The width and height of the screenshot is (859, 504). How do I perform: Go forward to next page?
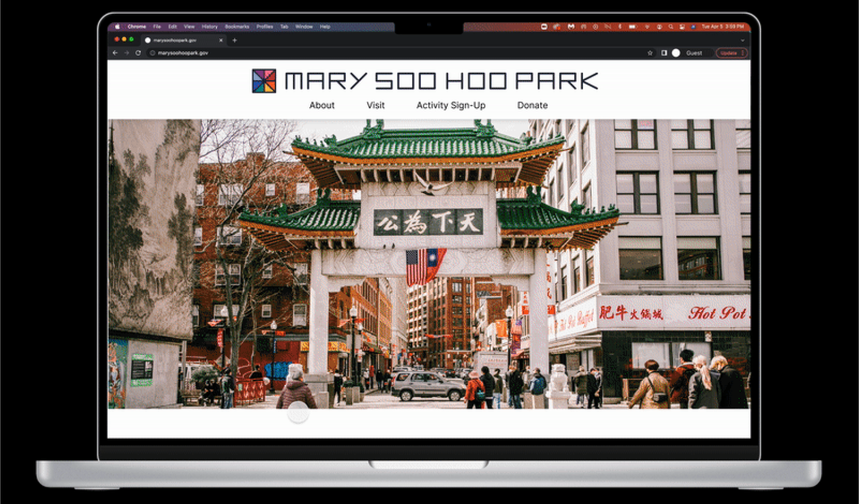click(x=127, y=53)
